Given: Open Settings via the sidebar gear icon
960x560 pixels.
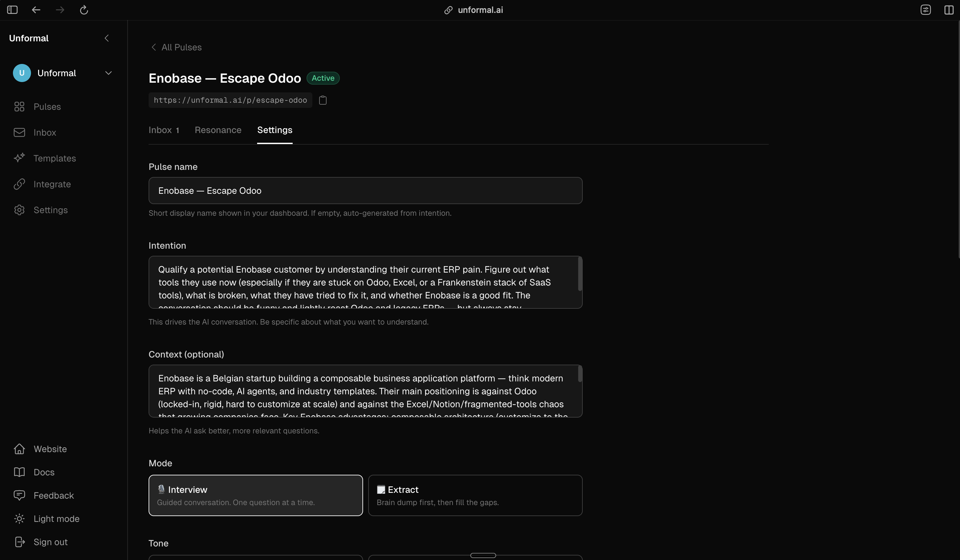Looking at the screenshot, I should click(x=19, y=210).
